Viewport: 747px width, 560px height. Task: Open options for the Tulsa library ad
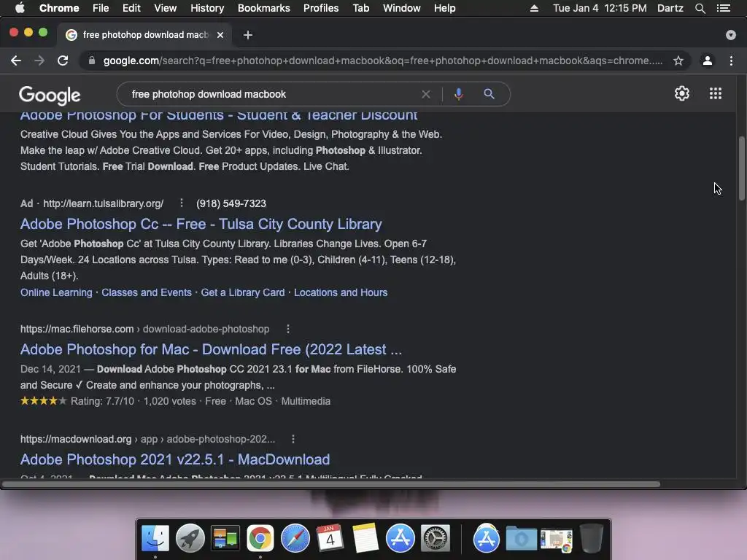point(182,203)
